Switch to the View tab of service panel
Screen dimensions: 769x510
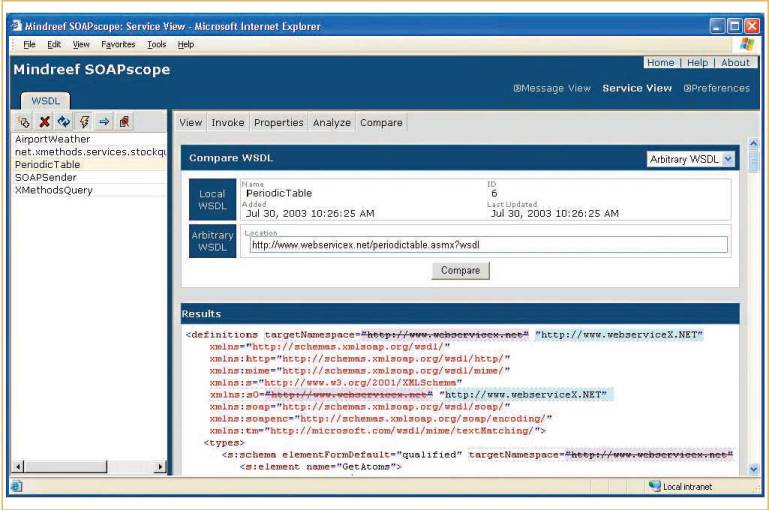coord(191,123)
